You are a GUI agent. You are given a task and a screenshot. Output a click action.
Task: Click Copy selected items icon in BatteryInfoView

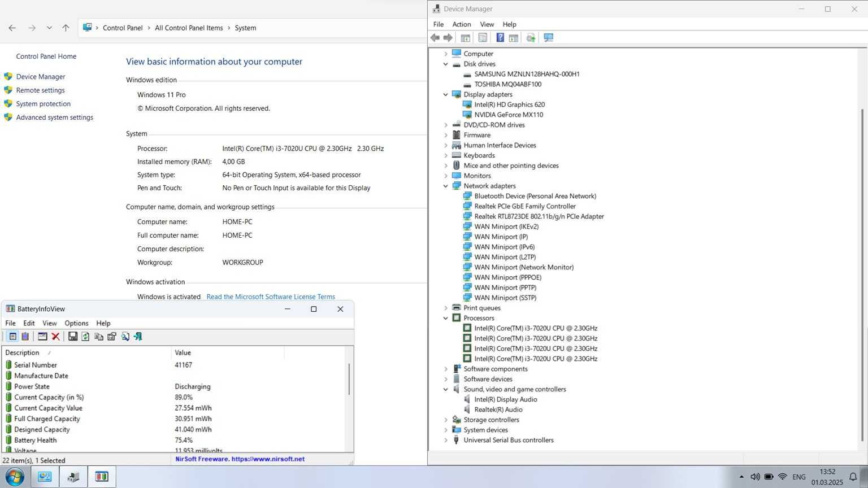[99, 337]
